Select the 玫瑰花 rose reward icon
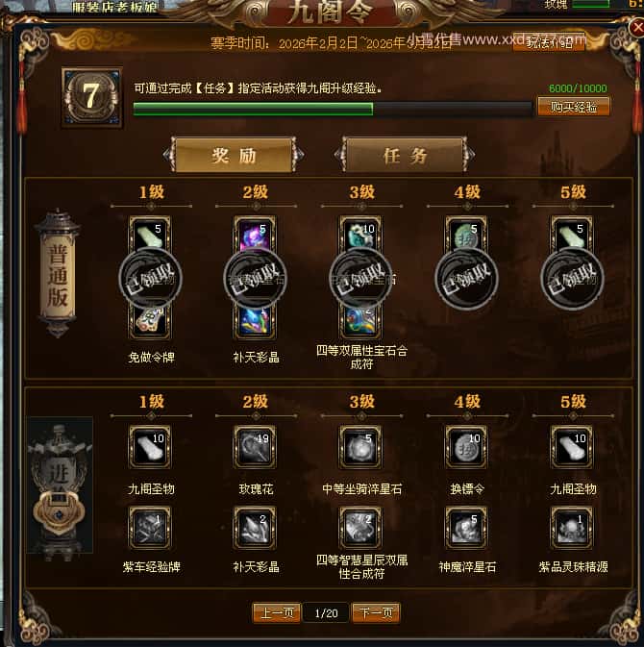 [256, 447]
